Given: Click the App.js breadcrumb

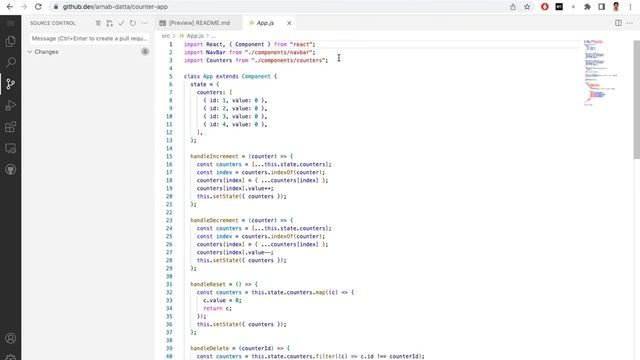Looking at the screenshot, I should tap(195, 36).
